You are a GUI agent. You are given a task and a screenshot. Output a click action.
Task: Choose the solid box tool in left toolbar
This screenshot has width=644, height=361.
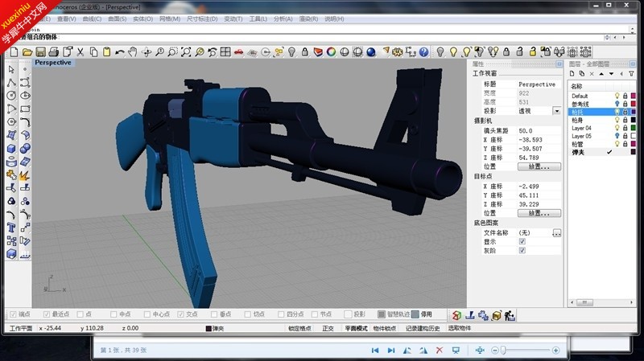[x=11, y=149]
